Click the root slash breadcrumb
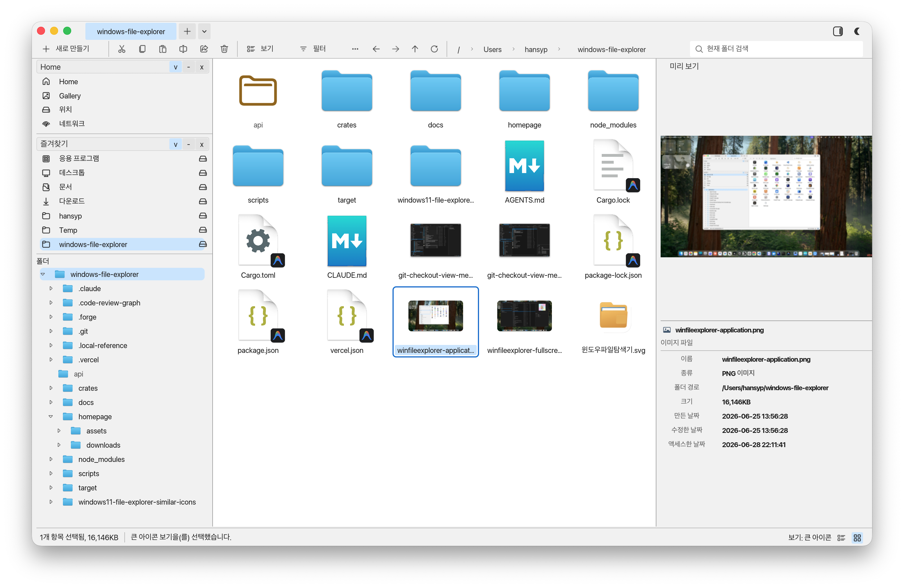 (459, 50)
